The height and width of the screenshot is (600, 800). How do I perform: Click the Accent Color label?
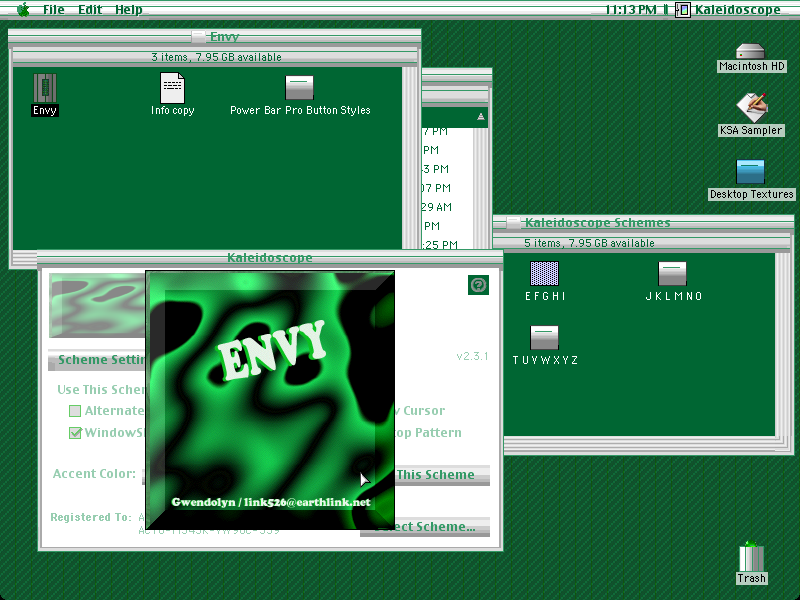click(94, 474)
